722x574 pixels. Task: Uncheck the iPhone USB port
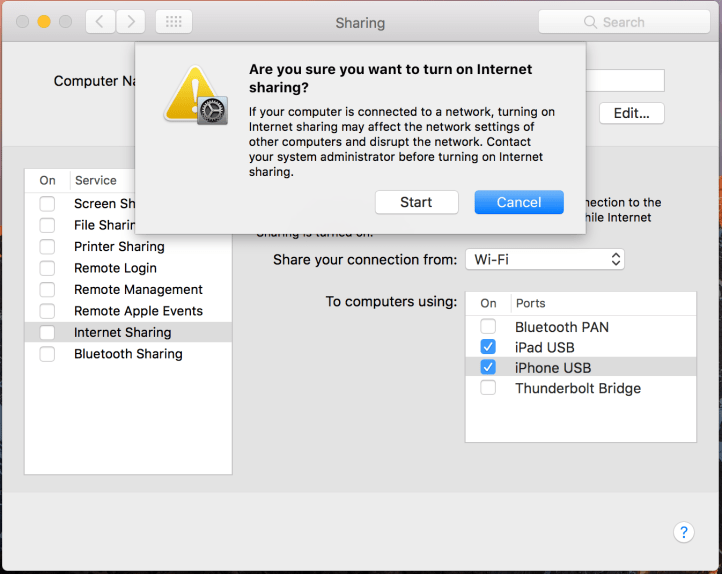tap(488, 368)
